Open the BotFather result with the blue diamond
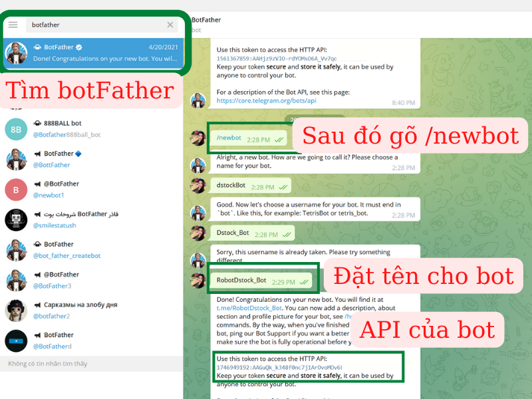Image resolution: width=532 pixels, height=399 pixels. 92,159
